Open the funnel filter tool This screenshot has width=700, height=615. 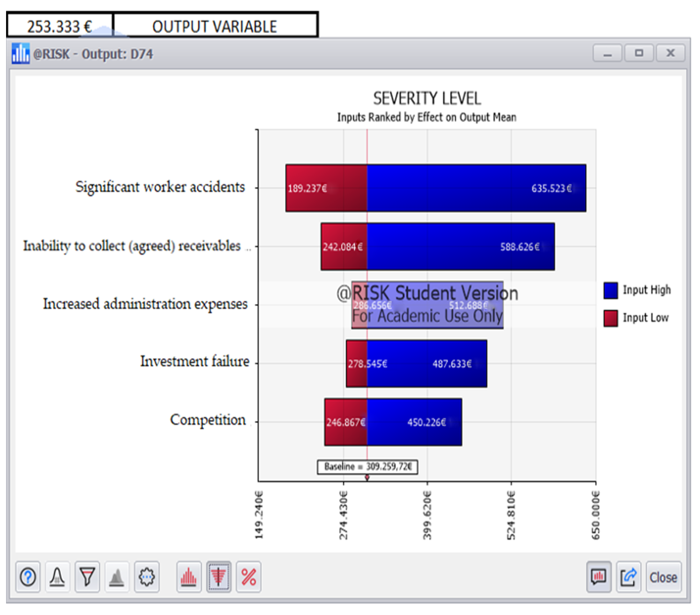[x=87, y=577]
